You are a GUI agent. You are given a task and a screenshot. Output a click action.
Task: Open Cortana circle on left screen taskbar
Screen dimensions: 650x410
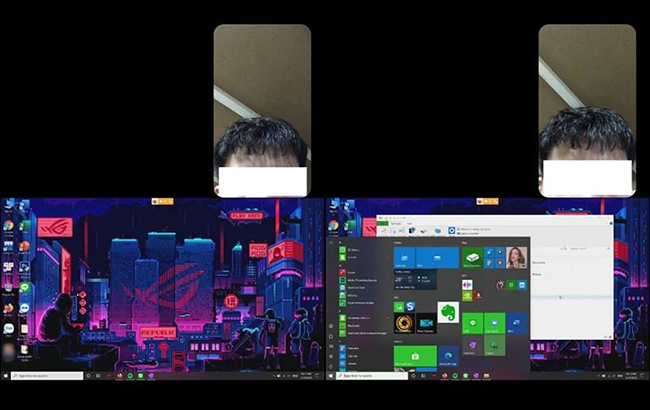[x=88, y=376]
